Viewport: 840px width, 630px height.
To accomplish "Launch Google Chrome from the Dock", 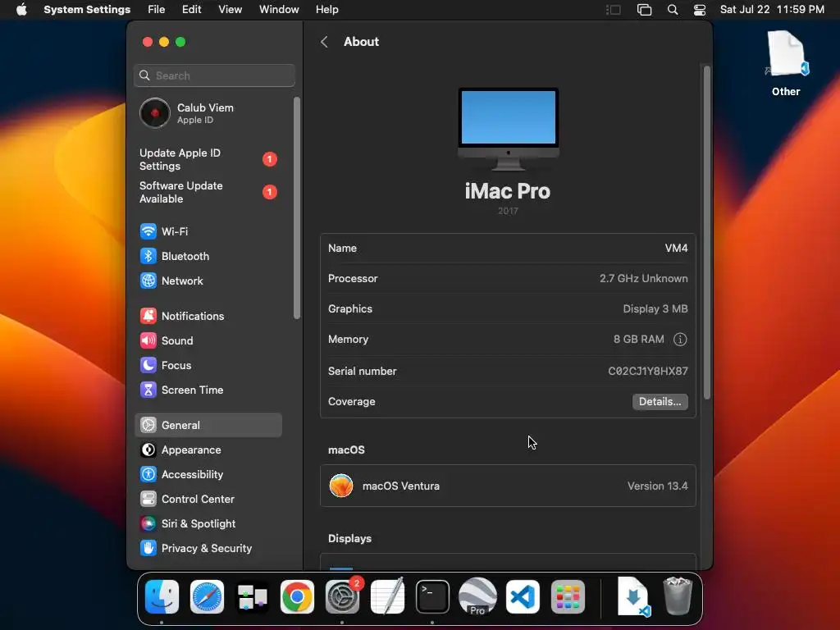I will pos(297,597).
